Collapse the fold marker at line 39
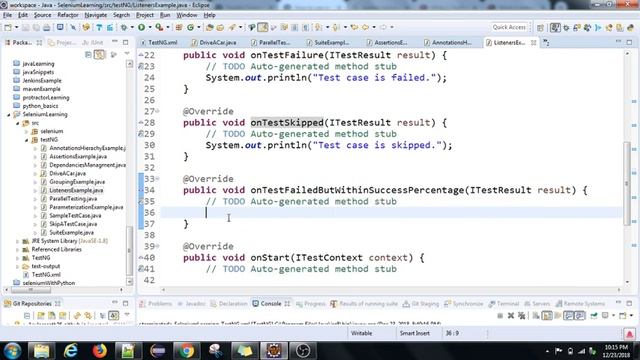The width and height of the screenshot is (640, 360). [158, 246]
